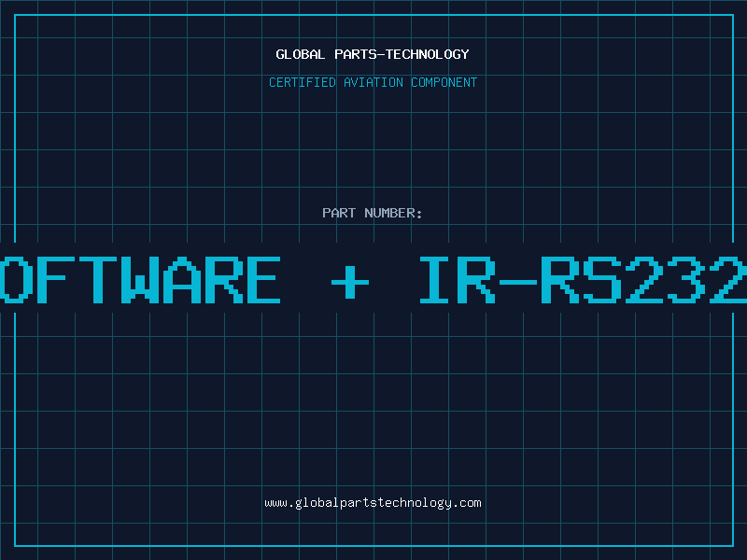Select the large RS232 text

coord(643,280)
